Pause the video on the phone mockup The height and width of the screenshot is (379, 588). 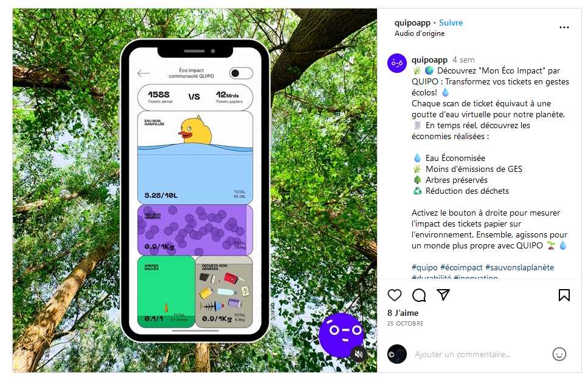(x=195, y=190)
